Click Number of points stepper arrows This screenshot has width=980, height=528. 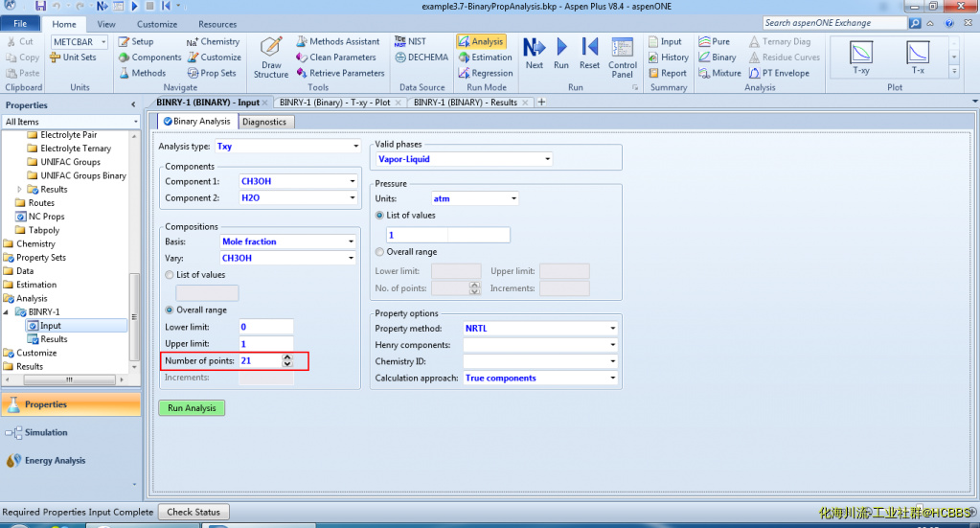pos(286,360)
